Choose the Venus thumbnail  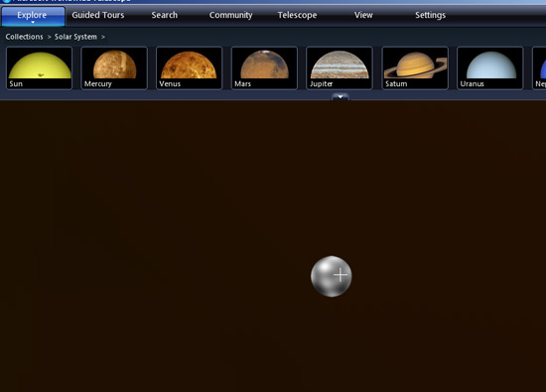pyautogui.click(x=189, y=68)
